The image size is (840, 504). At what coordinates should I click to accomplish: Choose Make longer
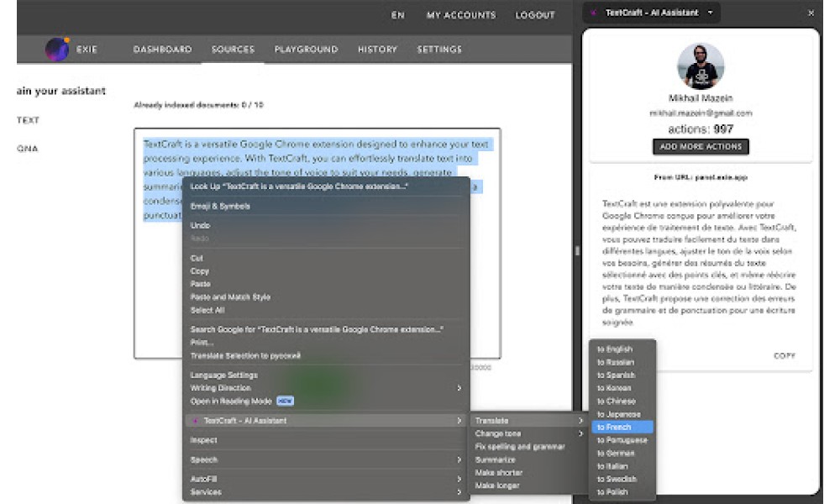click(x=529, y=486)
